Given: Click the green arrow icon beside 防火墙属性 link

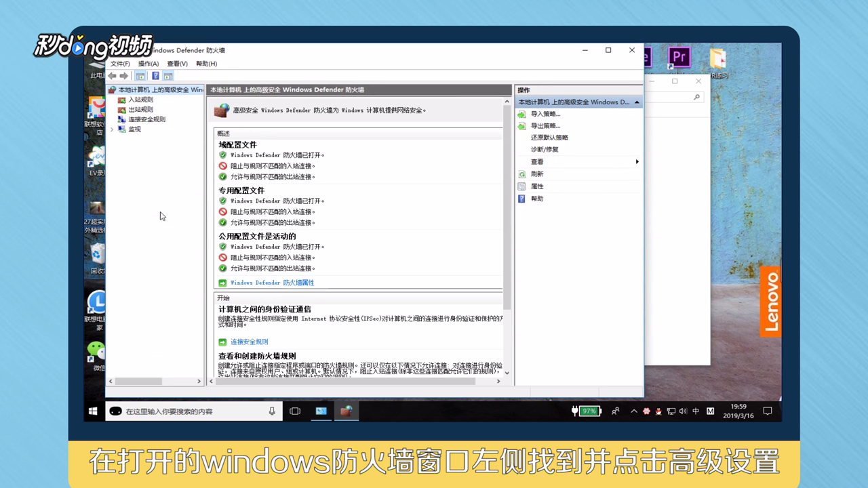Looking at the screenshot, I should click(x=222, y=283).
